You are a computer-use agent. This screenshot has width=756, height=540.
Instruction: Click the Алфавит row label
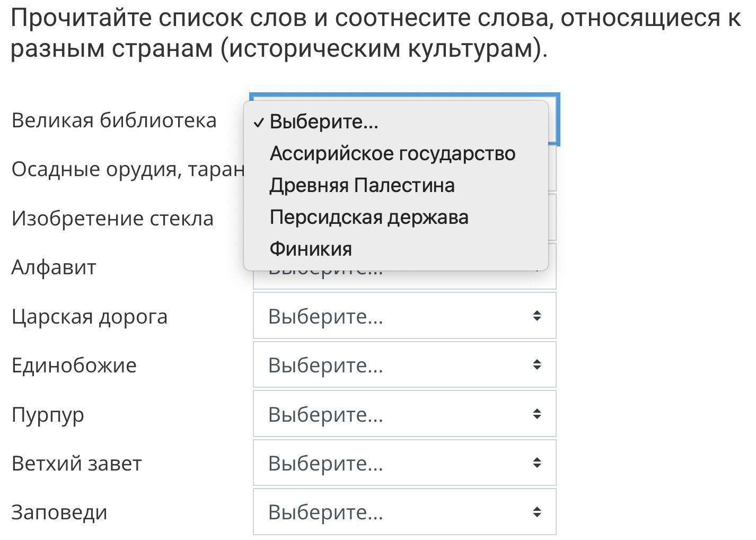54,267
